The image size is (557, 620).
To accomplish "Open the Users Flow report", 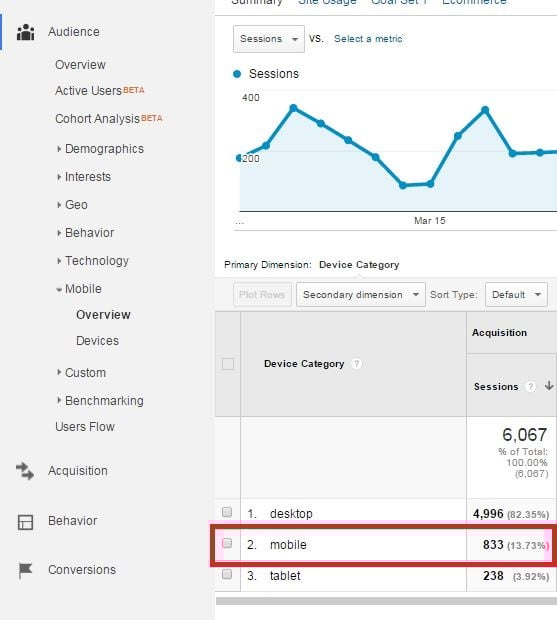I will [x=85, y=427].
